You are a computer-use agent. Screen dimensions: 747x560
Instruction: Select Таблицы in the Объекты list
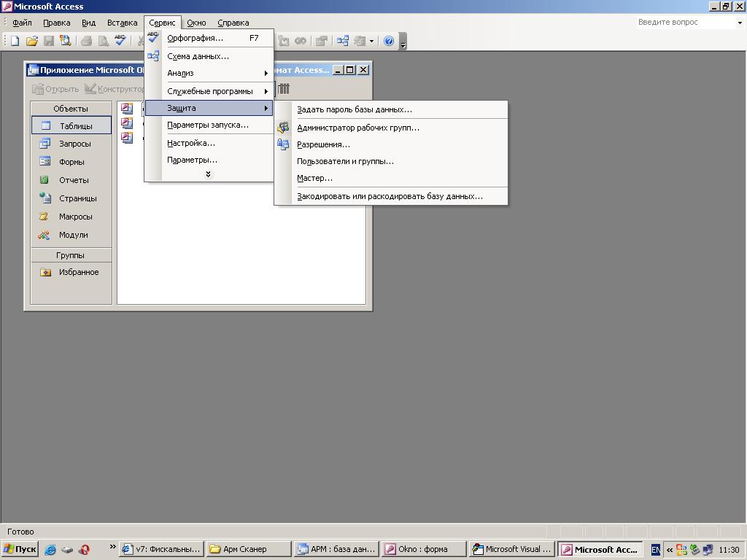click(71, 125)
